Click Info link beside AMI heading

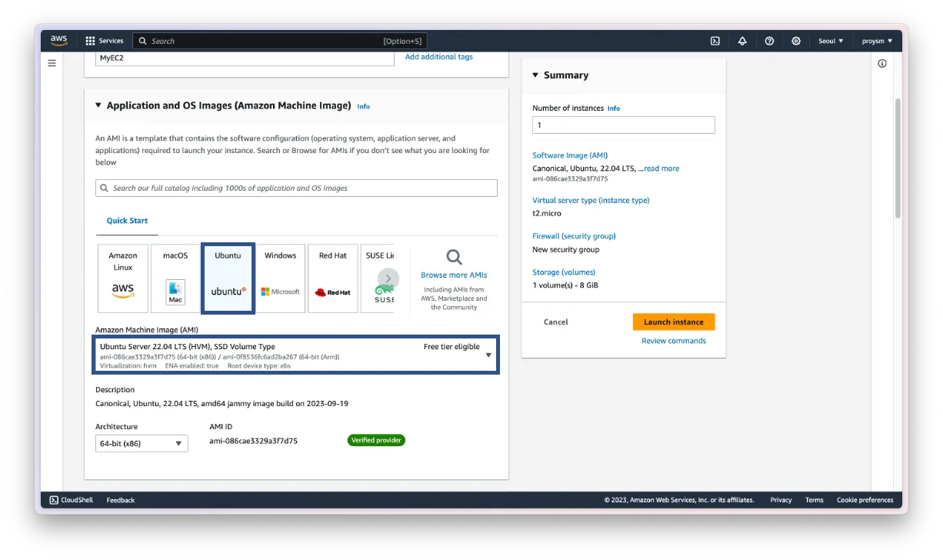tap(364, 106)
